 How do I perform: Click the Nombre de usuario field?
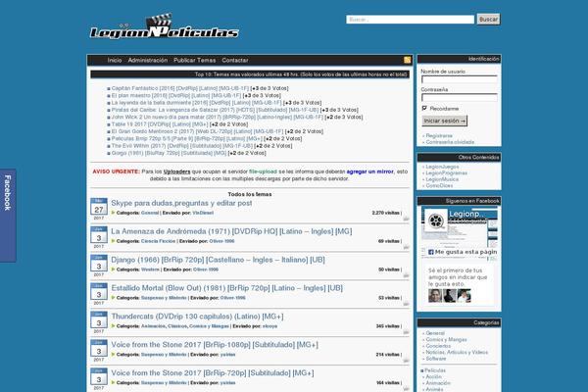pyautogui.click(x=460, y=79)
